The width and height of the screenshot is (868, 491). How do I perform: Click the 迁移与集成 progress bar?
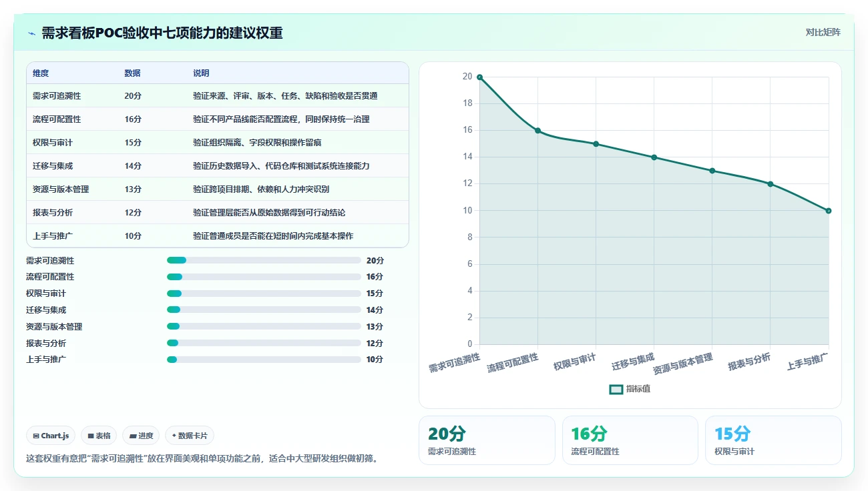[x=264, y=310]
